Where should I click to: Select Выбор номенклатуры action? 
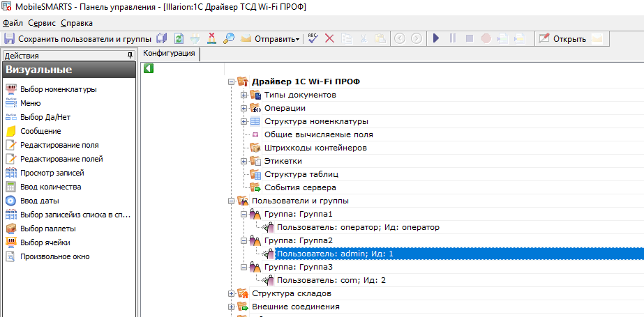pyautogui.click(x=59, y=89)
